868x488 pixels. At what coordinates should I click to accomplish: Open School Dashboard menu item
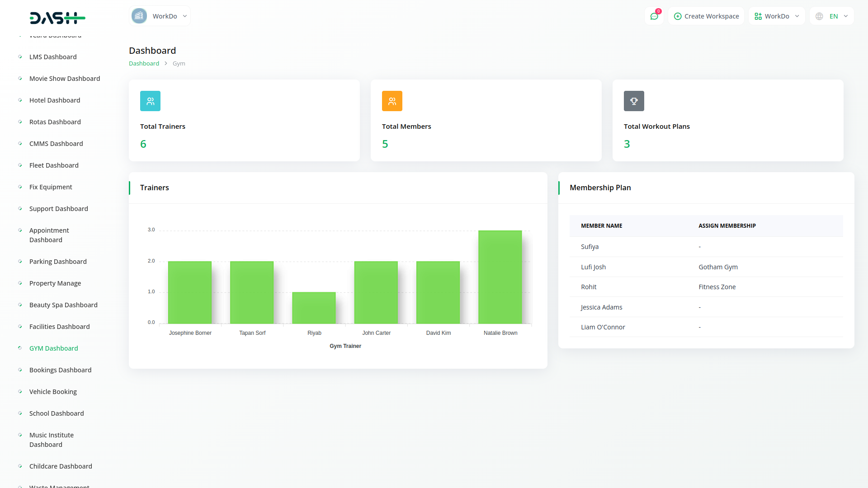click(57, 413)
